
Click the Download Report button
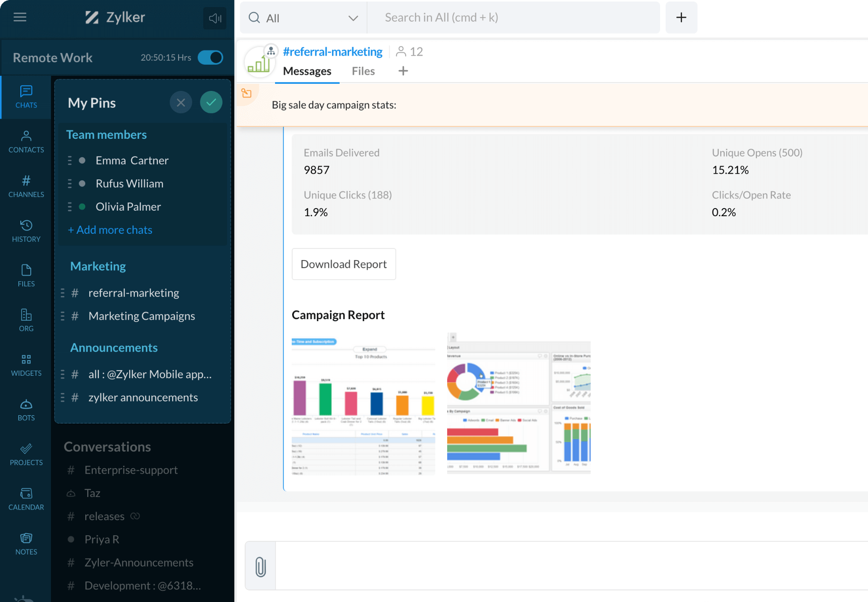point(344,264)
